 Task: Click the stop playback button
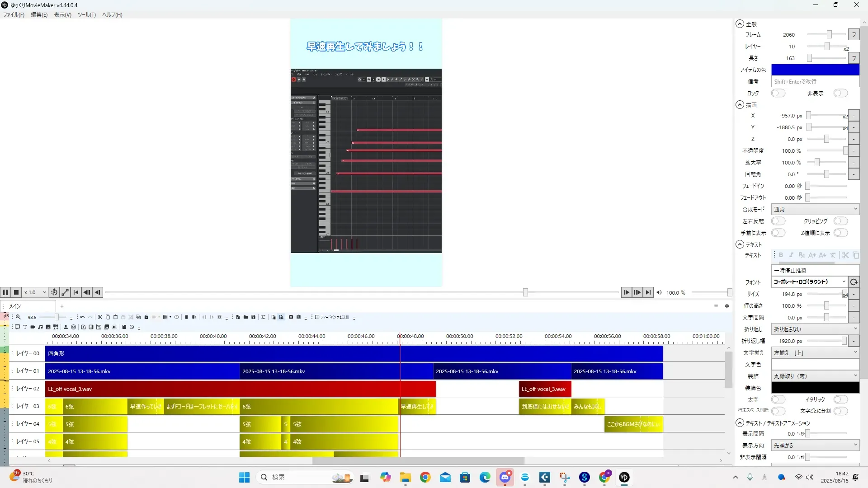(16, 292)
